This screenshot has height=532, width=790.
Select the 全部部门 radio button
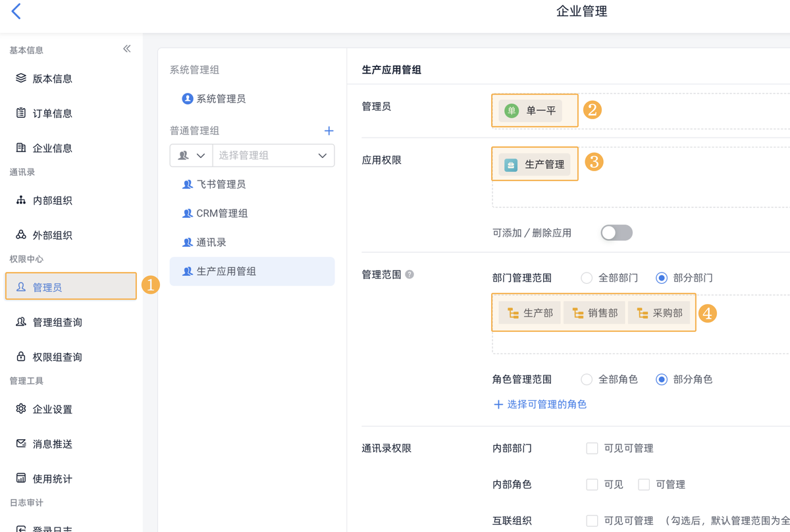click(587, 278)
